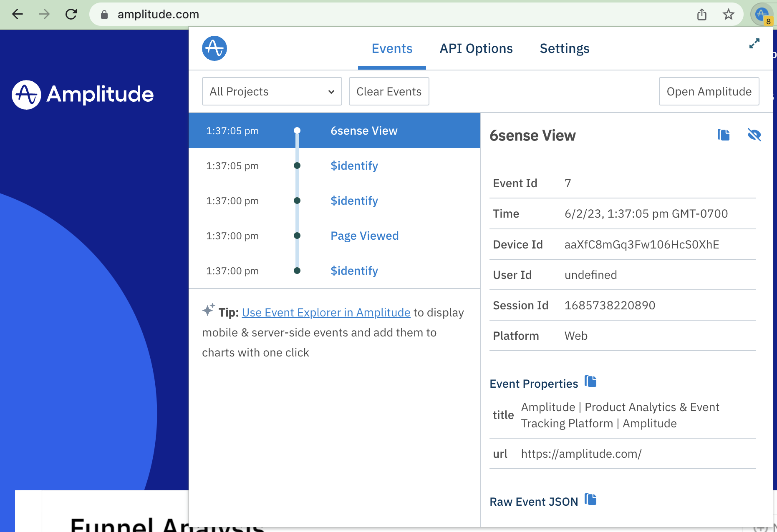Click the amplitude.com address bar
Viewport: 777px width, 532px height.
pyautogui.click(x=376, y=15)
